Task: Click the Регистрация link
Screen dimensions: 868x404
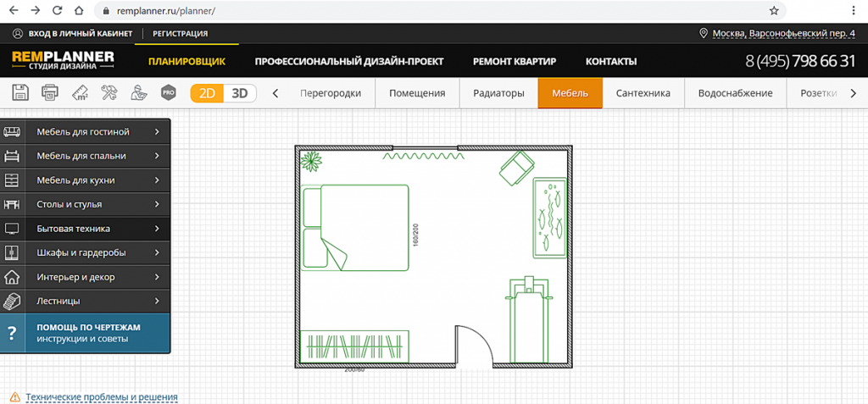Action: point(180,34)
